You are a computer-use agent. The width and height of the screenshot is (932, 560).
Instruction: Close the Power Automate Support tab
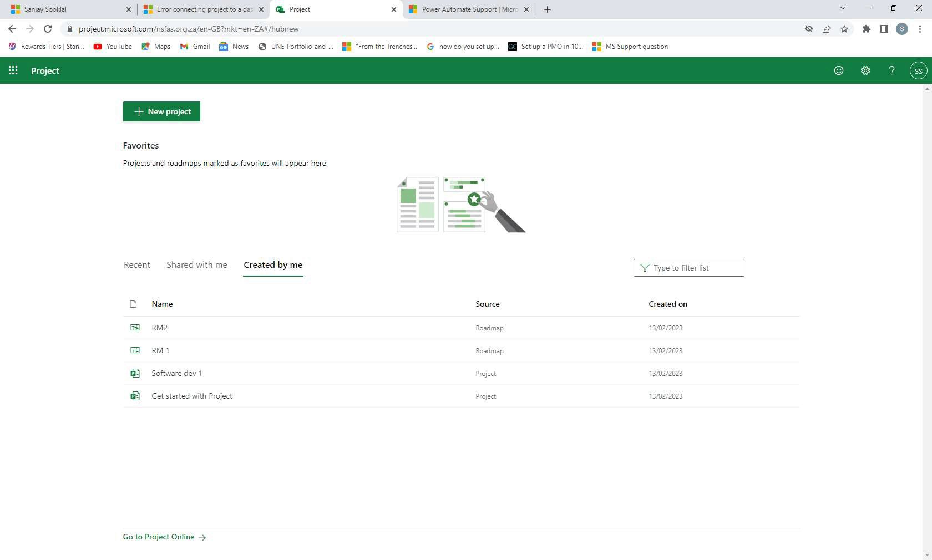coord(526,9)
